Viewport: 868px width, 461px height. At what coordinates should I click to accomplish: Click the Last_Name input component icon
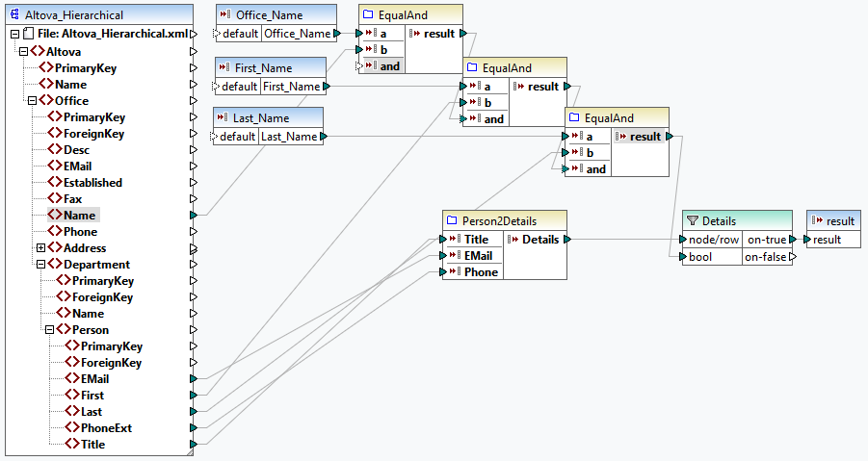222,118
